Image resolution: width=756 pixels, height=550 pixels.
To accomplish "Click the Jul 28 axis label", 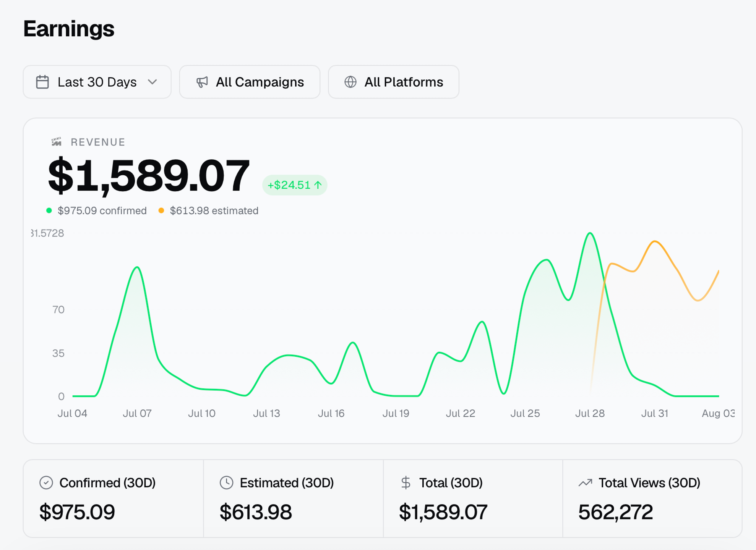I will coord(590,413).
